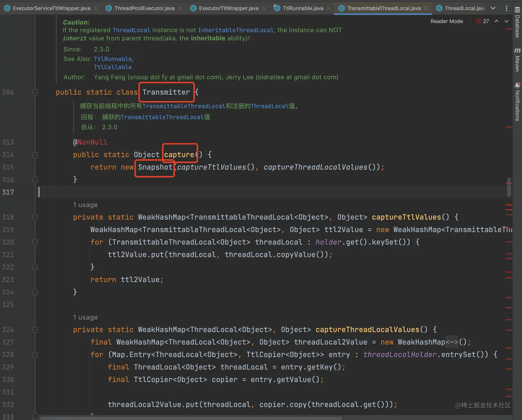Follow the InheritableThreadLocal doc link

(235, 30)
